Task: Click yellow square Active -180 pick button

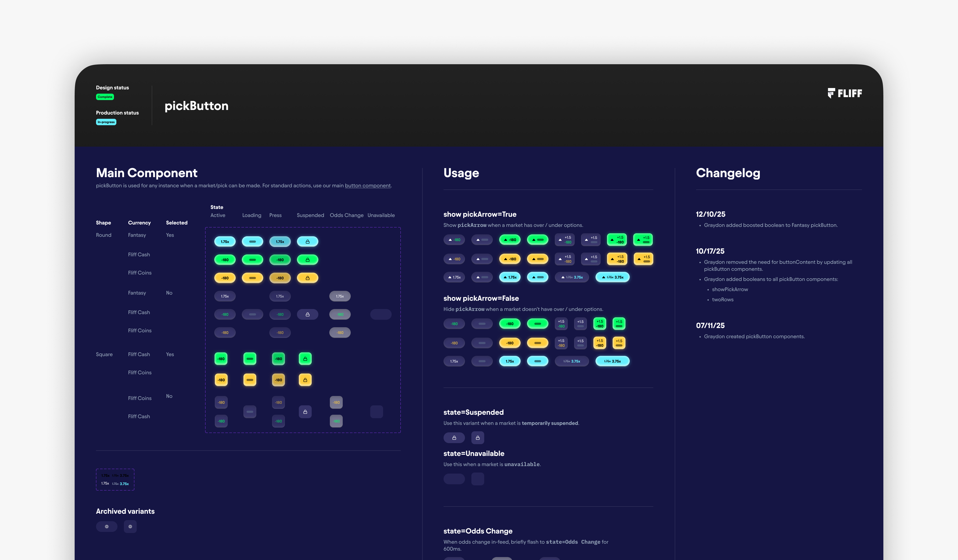Action: (x=221, y=380)
